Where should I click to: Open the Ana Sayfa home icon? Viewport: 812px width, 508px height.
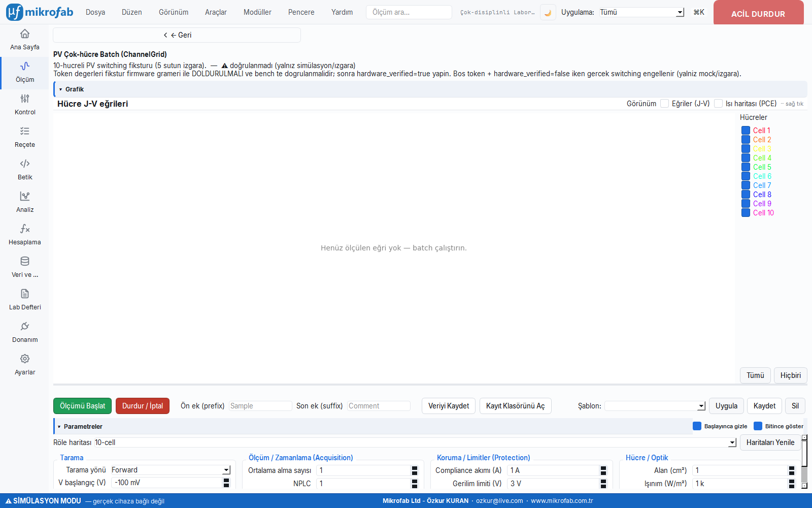[24, 34]
